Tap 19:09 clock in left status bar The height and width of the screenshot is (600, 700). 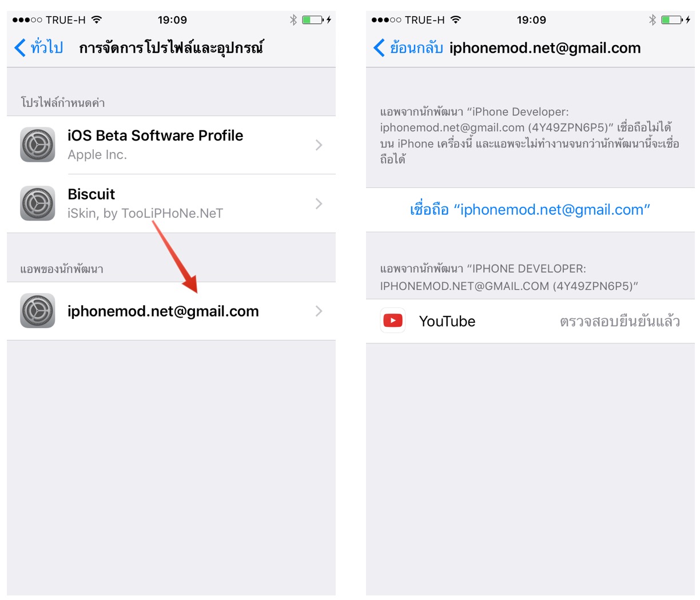coord(172,20)
